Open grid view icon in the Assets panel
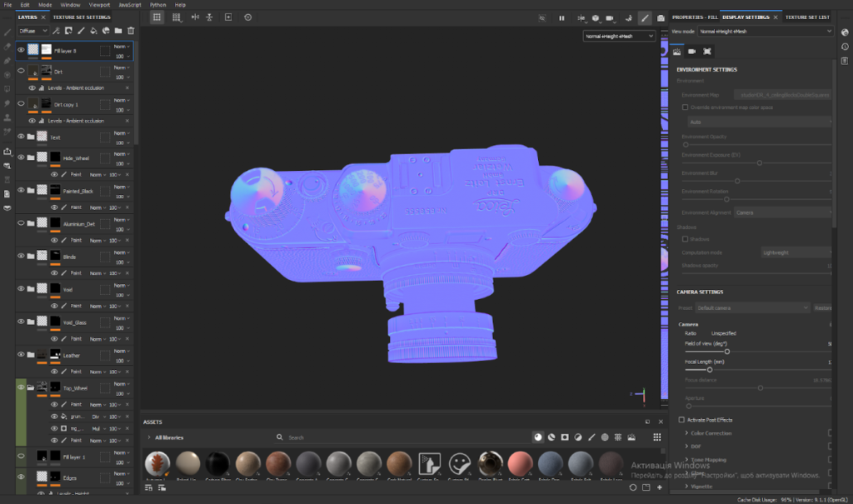The width and height of the screenshot is (853, 504). point(657,437)
